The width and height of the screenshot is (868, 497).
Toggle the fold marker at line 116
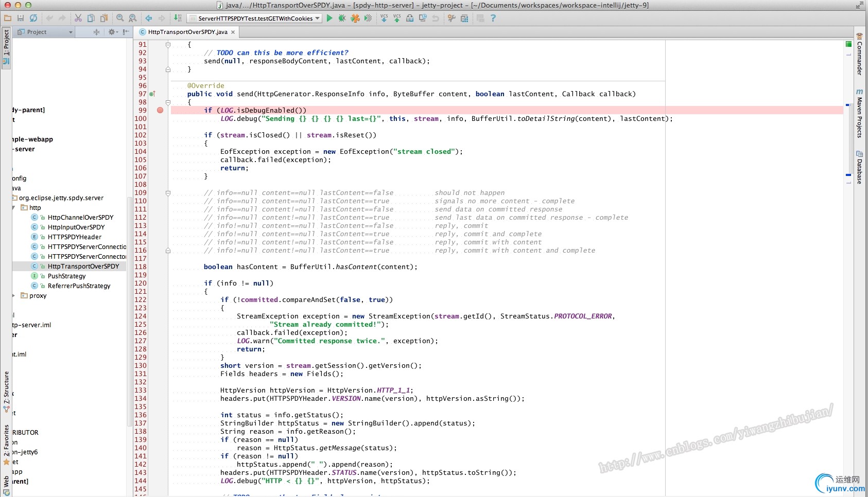(168, 251)
